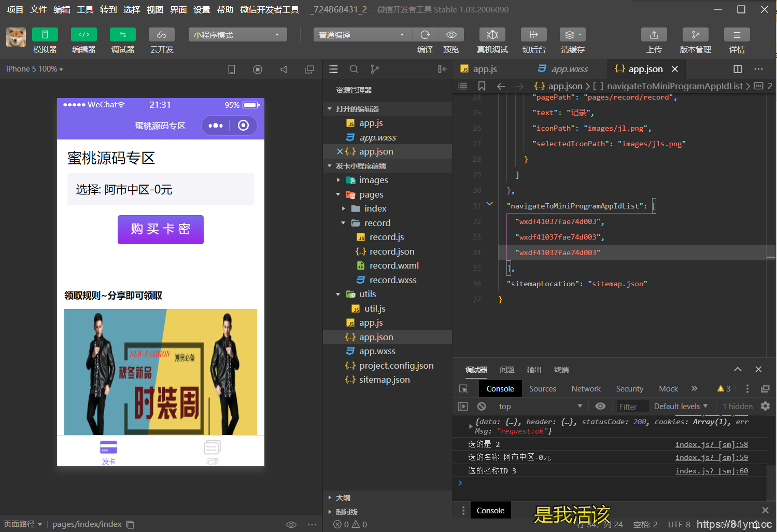The width and height of the screenshot is (777, 532).
Task: Open 版本管理 version management
Action: pos(695,34)
